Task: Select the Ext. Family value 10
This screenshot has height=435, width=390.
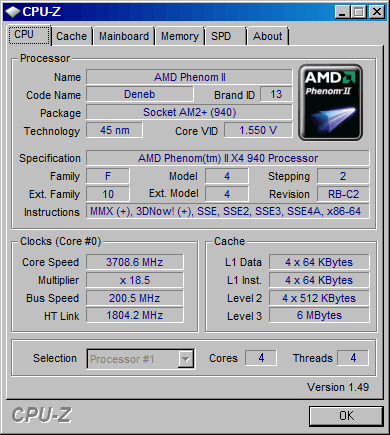Action: pos(108,194)
